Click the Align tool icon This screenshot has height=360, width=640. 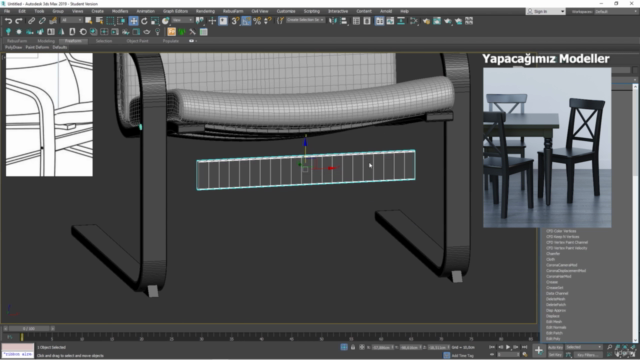click(x=344, y=21)
